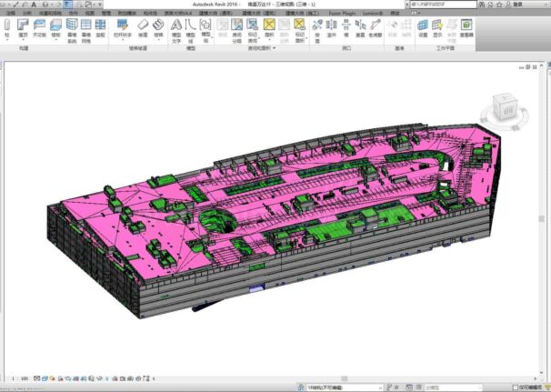The height and width of the screenshot is (392, 551).
Task: Select the Ceiling tool icon
Action: click(x=39, y=28)
